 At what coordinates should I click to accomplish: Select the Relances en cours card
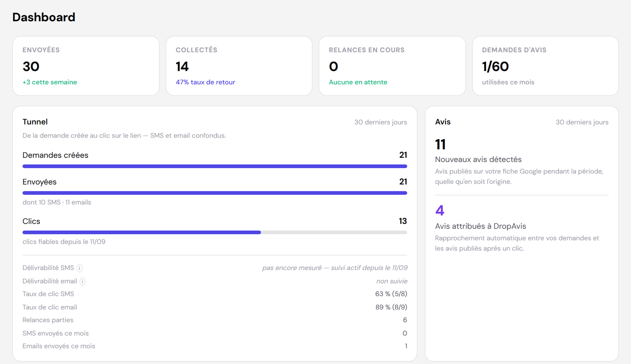392,66
